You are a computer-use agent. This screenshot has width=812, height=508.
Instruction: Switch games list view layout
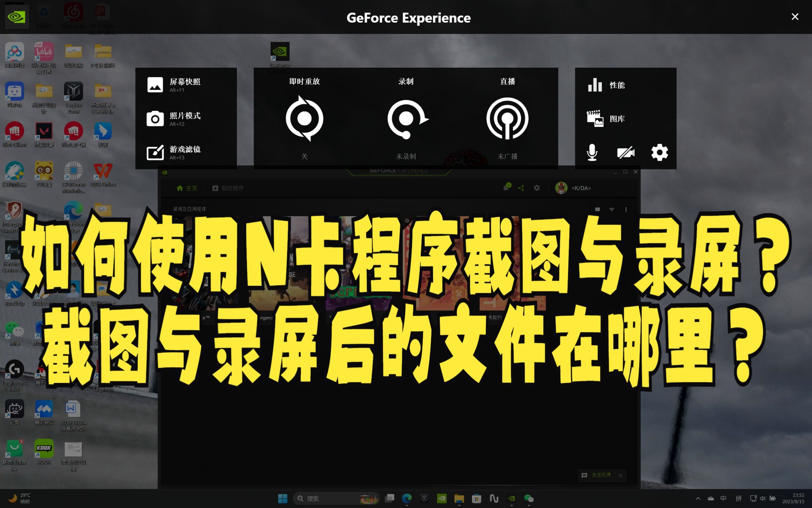[597, 209]
